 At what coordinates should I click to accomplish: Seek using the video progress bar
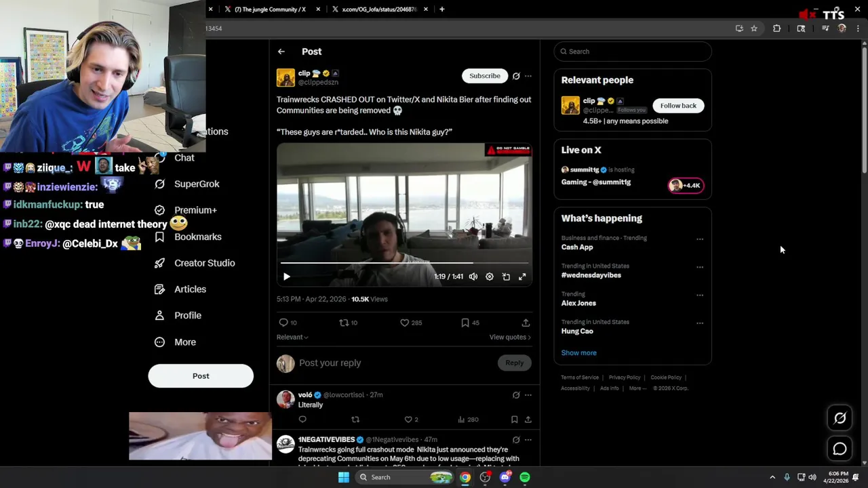pyautogui.click(x=404, y=262)
